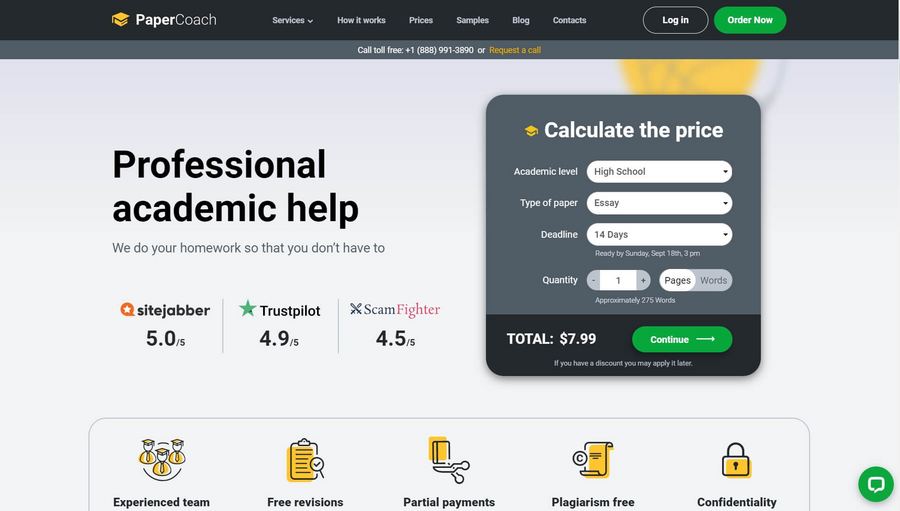Click the Ready by Sunday deadline note
900x511 pixels.
(647, 253)
